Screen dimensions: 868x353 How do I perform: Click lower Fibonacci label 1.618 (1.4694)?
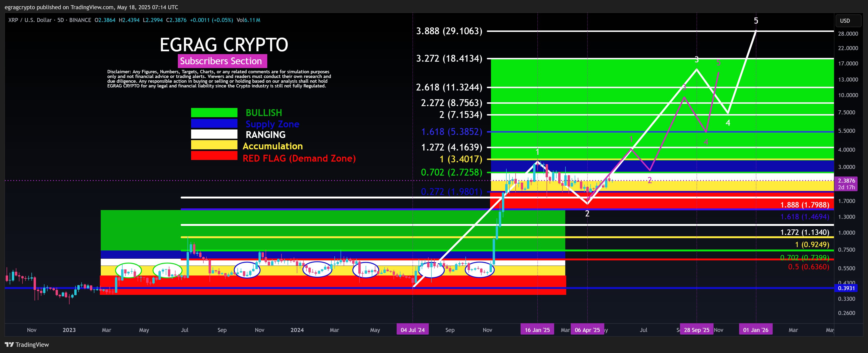(805, 217)
